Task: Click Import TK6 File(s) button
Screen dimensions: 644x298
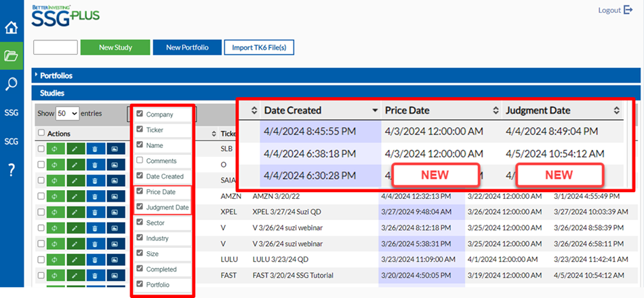Action: tap(259, 48)
